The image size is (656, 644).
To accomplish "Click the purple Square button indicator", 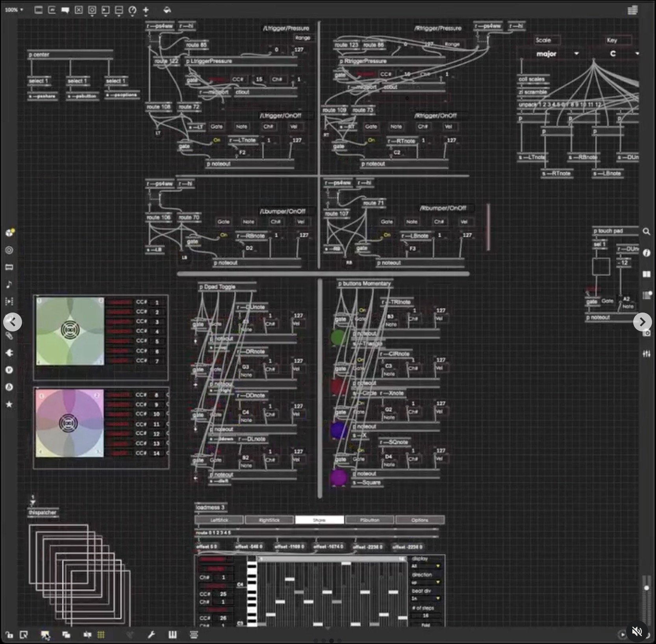I will [338, 477].
